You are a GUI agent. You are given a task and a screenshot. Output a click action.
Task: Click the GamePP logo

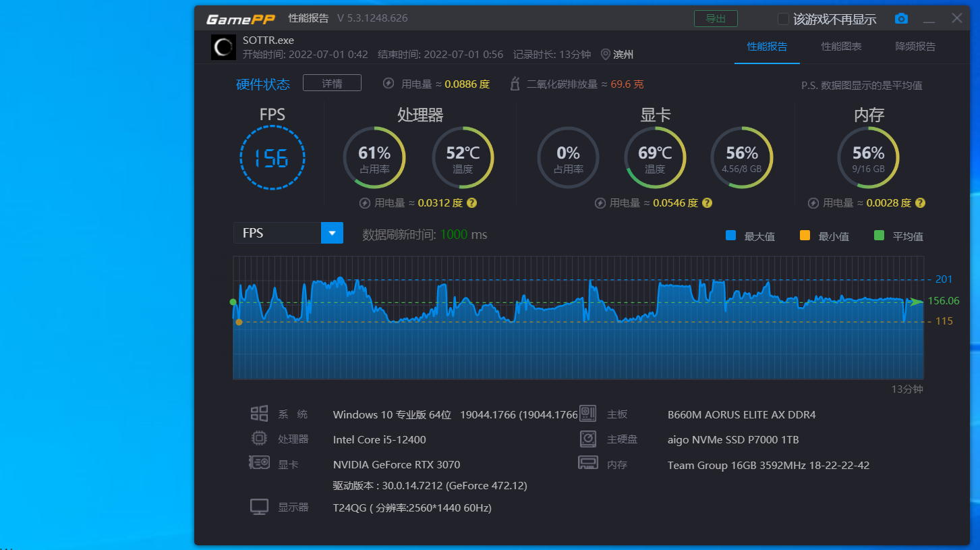click(241, 19)
